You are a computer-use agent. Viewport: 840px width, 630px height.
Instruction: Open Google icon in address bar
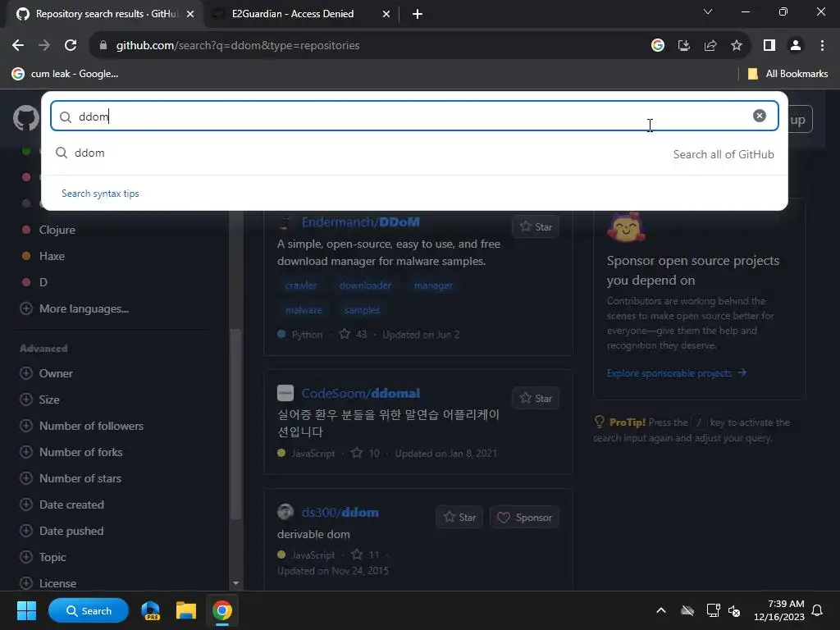point(658,46)
